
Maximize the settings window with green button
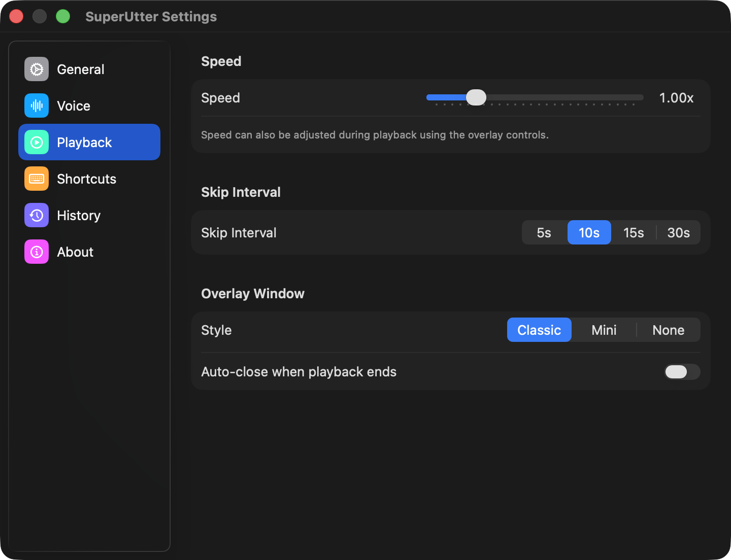63,16
